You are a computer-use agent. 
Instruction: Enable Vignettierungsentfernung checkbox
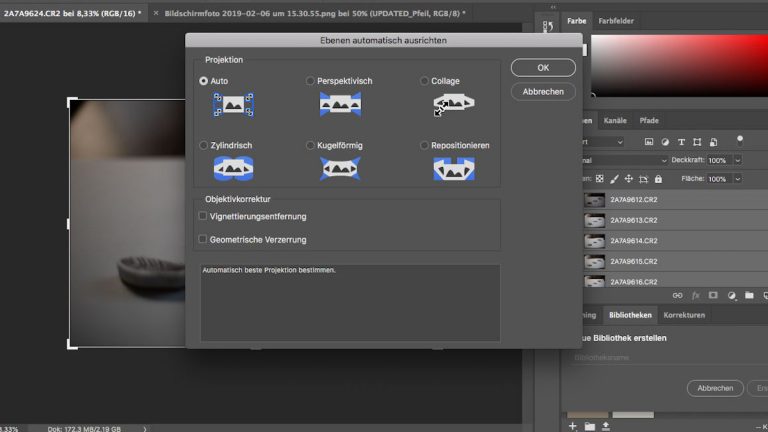tap(203, 216)
